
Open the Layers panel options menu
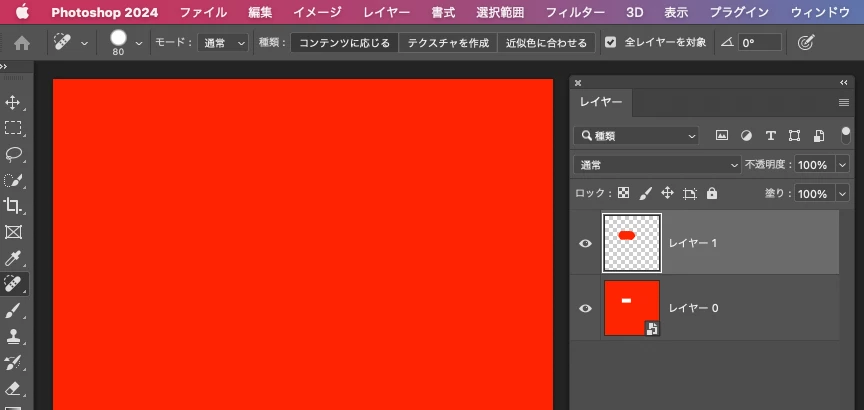(844, 102)
